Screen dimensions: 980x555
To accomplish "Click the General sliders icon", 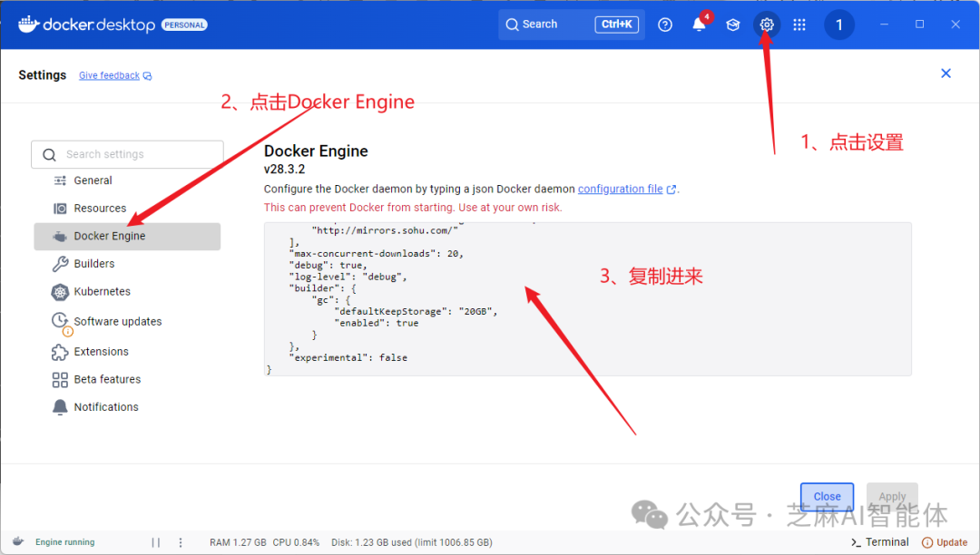I will click(60, 180).
